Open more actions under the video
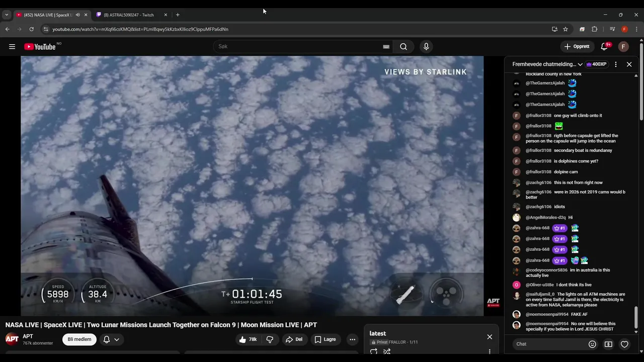The height and width of the screenshot is (362, 644). tap(352, 339)
